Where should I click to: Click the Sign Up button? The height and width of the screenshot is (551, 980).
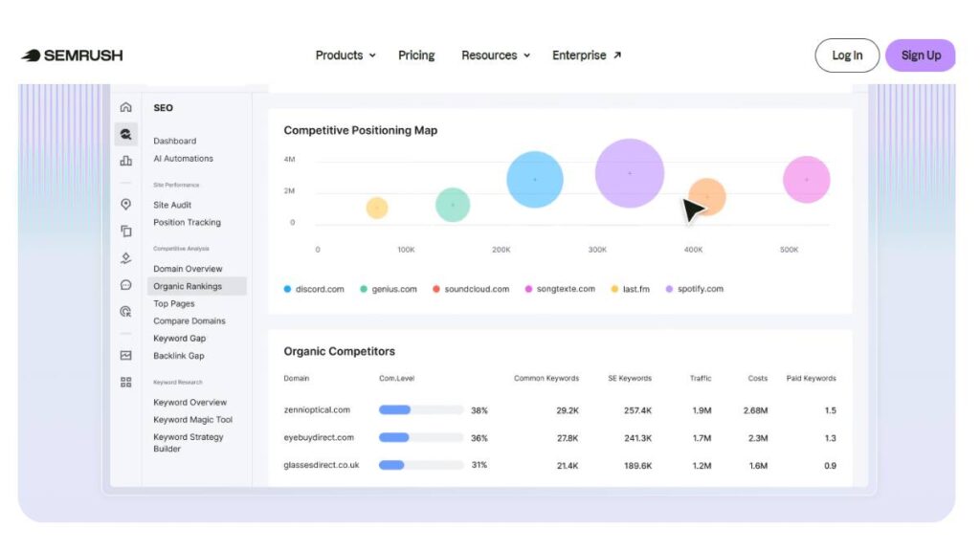coord(921,55)
